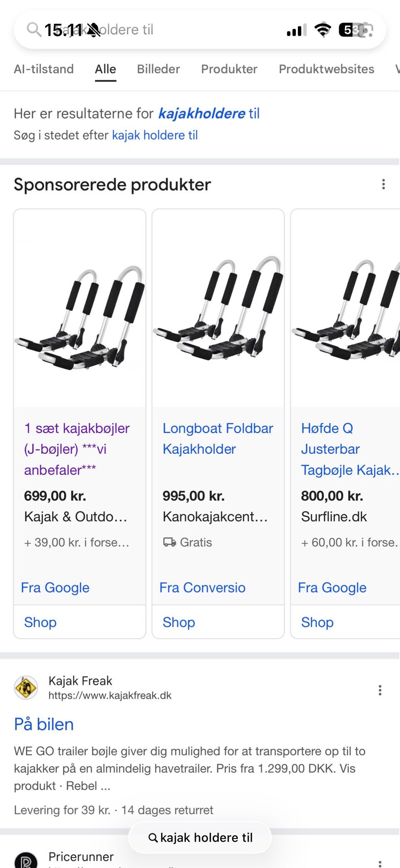
Task: Switch to AI-tilstand tab
Action: click(x=44, y=69)
